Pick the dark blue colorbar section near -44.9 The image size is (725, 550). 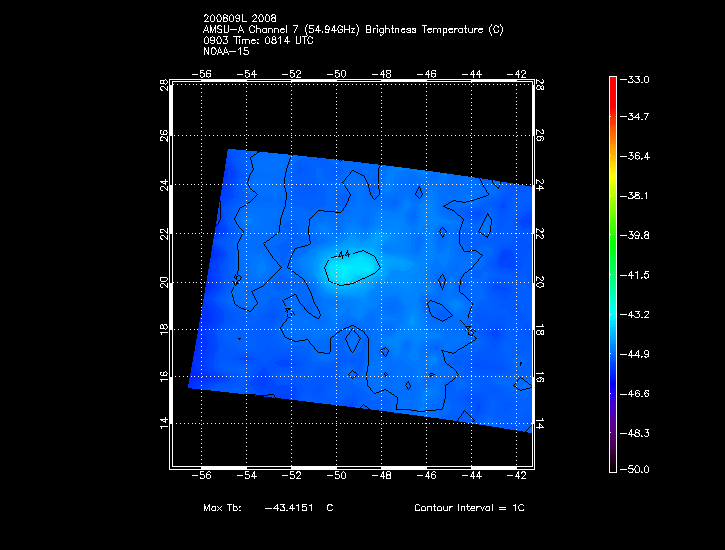(x=613, y=353)
